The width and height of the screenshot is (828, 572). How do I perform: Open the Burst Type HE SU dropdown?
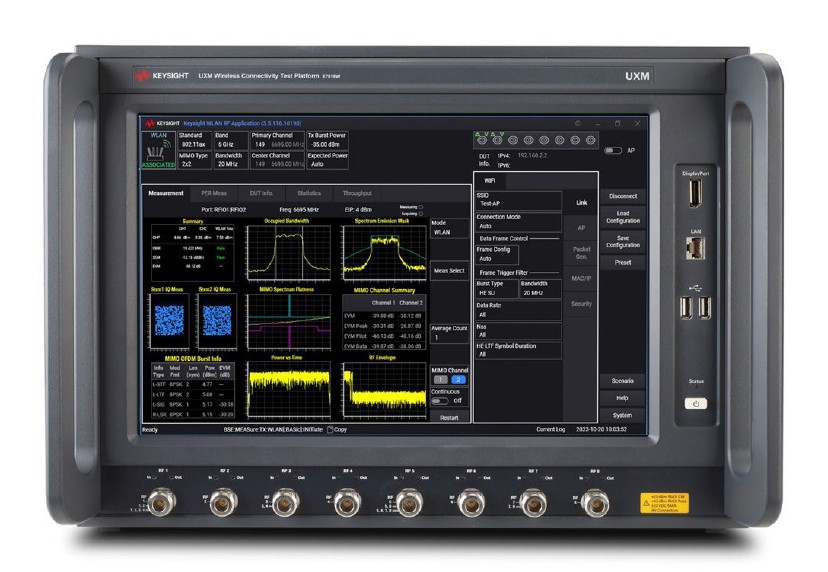497,288
